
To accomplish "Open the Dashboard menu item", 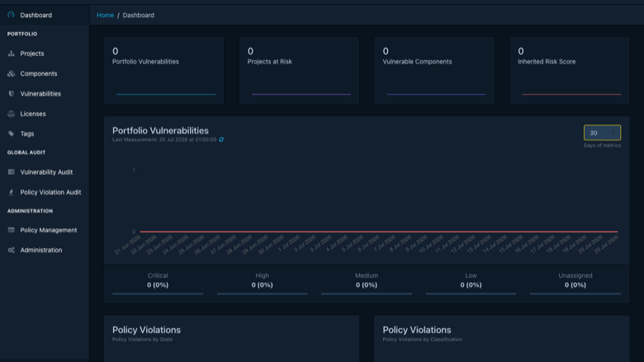I will 45,15.
